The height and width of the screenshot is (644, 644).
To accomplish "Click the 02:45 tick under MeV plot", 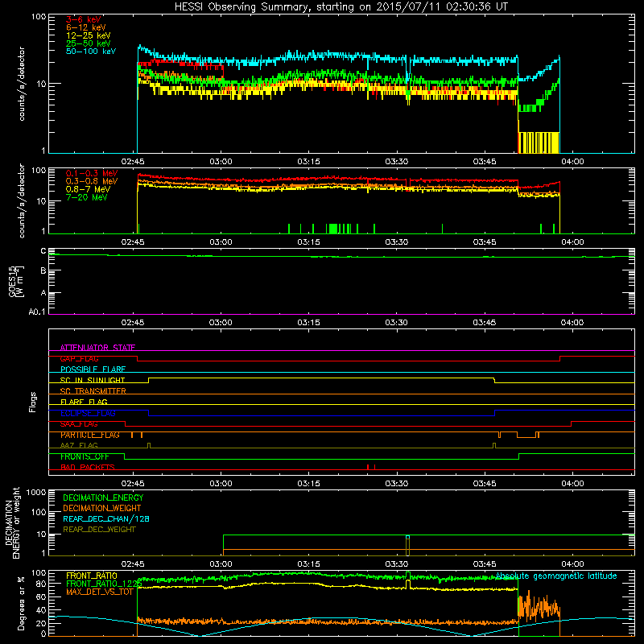I will pos(133,242).
